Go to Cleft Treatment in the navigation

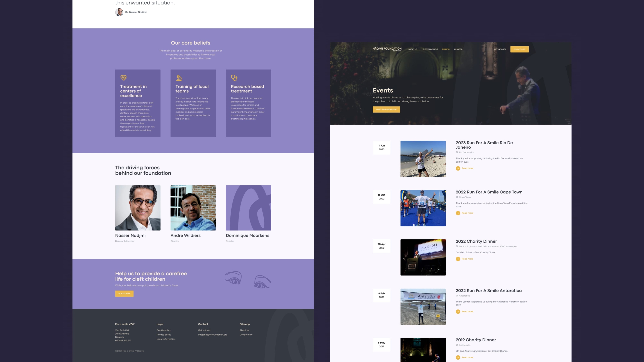pos(430,49)
